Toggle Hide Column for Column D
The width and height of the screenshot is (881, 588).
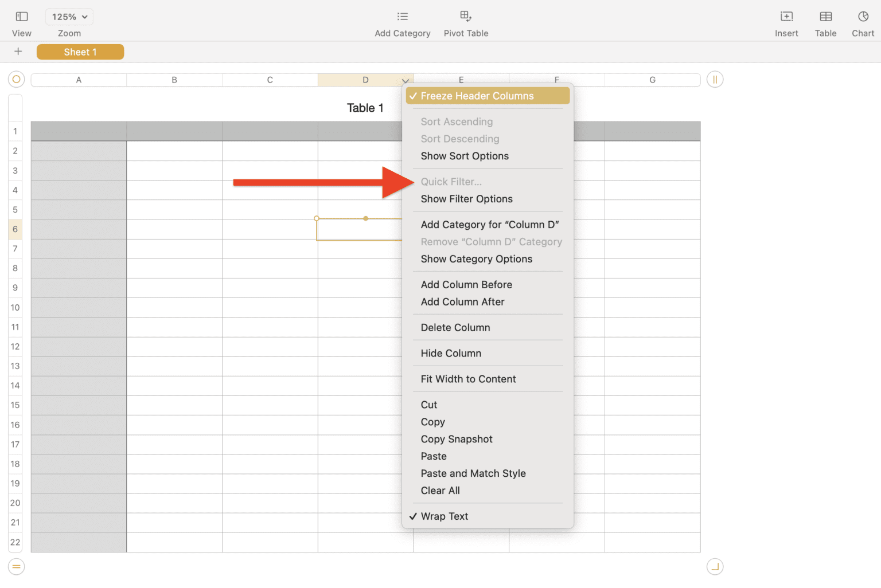451,353
